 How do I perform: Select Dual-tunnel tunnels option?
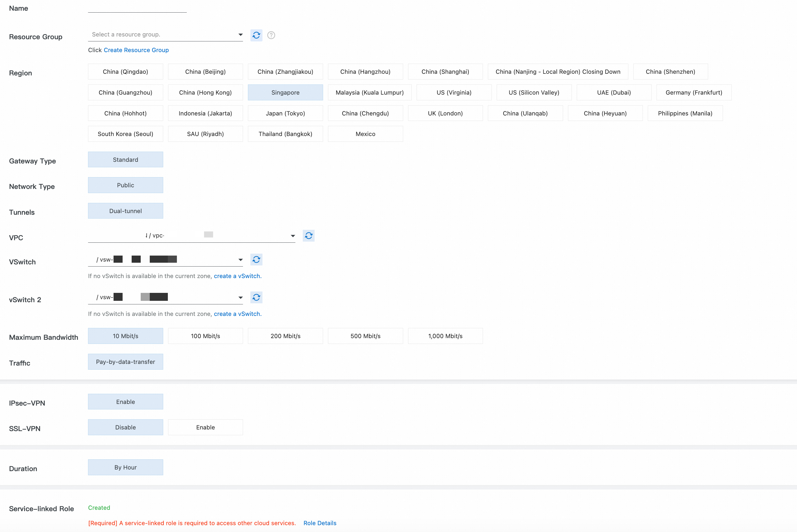125,211
